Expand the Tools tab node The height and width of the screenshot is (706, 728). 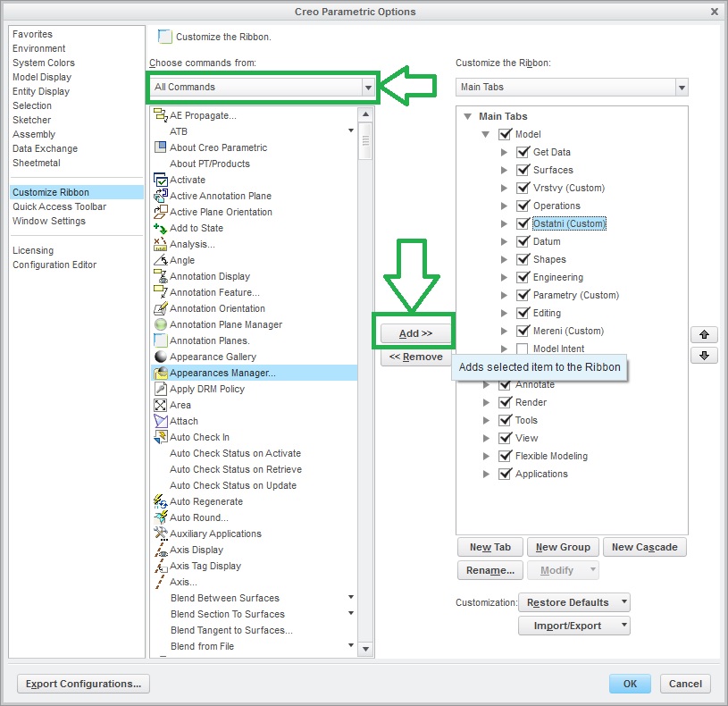pos(486,420)
